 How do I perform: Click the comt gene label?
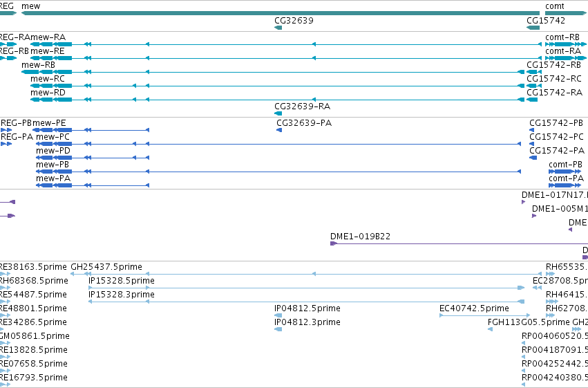[x=555, y=6]
